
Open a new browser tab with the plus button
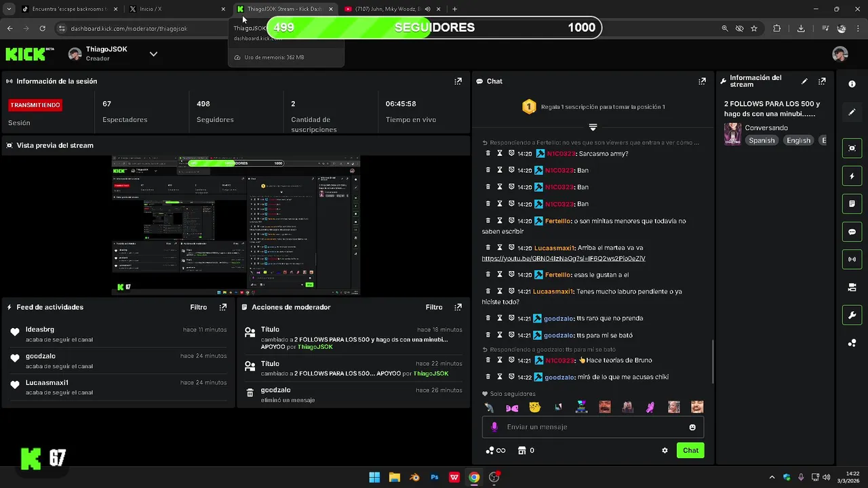454,9
